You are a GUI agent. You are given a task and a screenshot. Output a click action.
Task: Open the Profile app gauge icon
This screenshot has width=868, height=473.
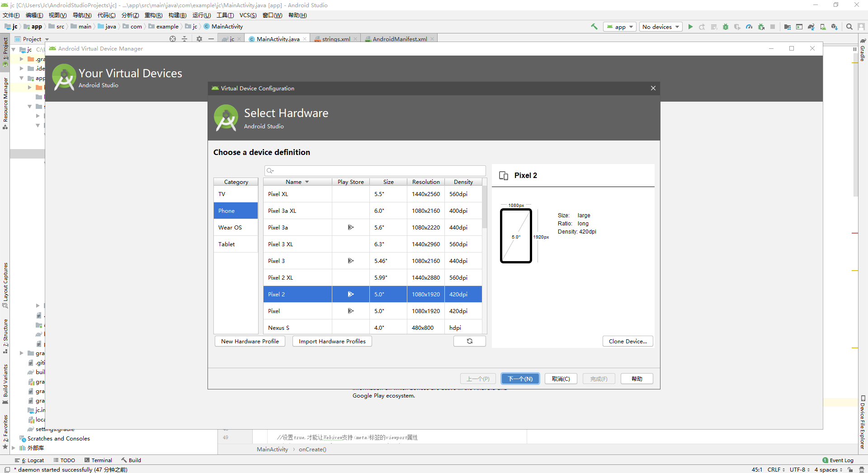pyautogui.click(x=749, y=27)
